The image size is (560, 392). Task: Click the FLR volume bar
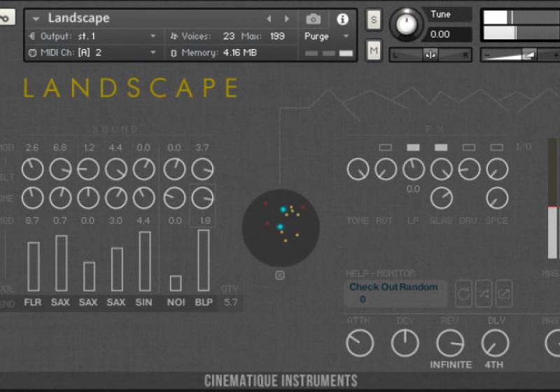point(34,266)
